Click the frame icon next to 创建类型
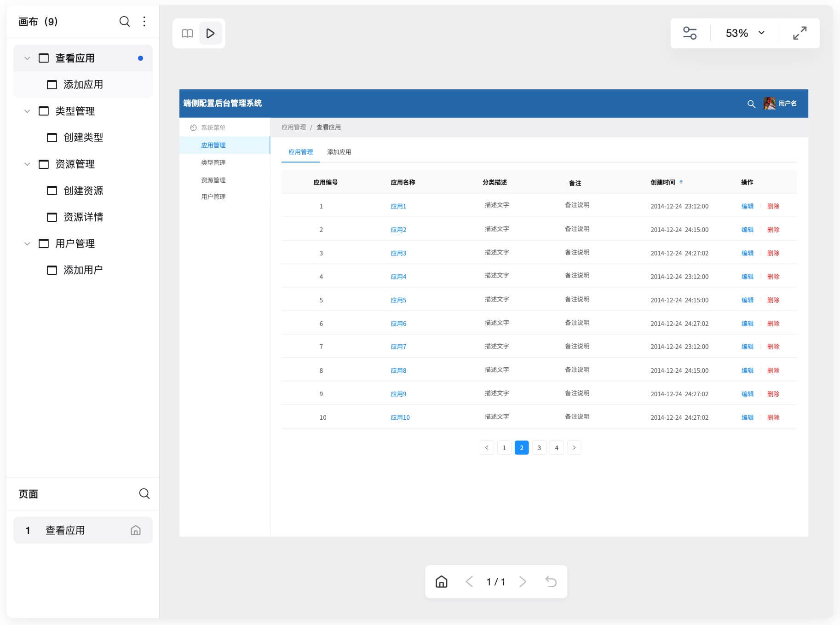The width and height of the screenshot is (840, 625). point(52,138)
